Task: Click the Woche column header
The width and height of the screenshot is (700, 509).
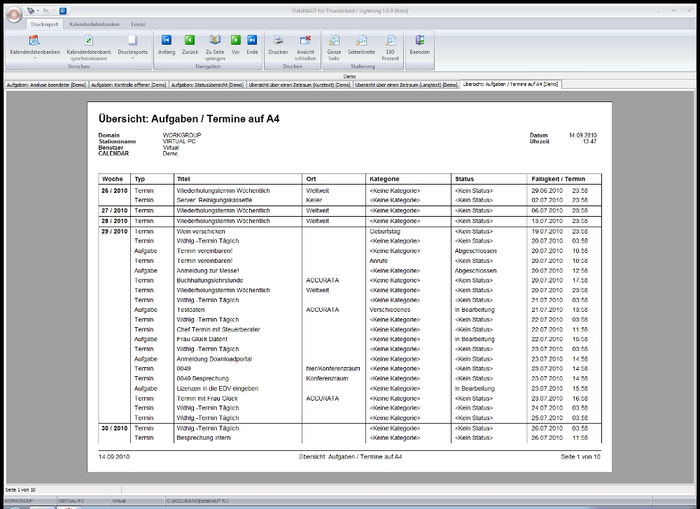Action: tap(112, 179)
